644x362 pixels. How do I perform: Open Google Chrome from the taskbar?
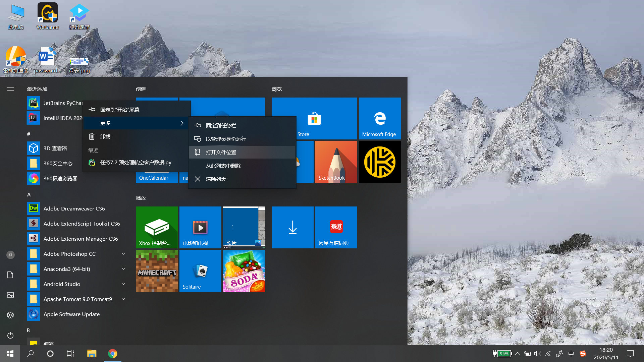pos(113,354)
